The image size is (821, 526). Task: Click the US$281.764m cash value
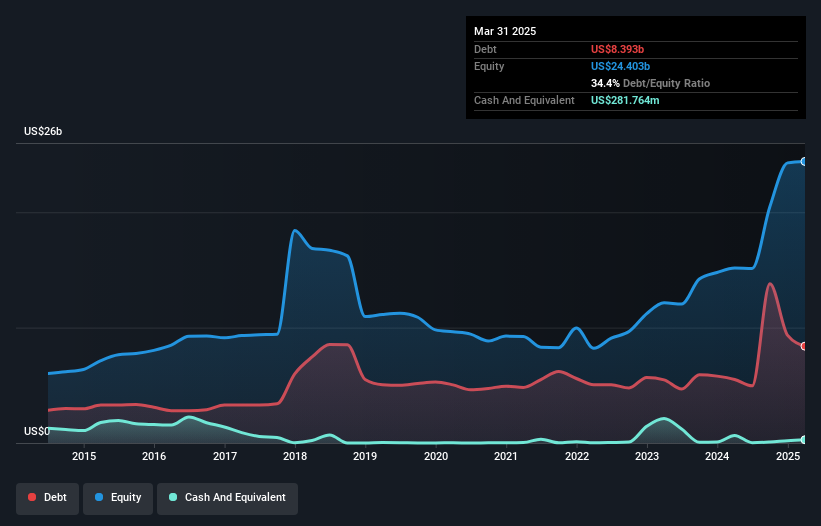[x=625, y=100]
